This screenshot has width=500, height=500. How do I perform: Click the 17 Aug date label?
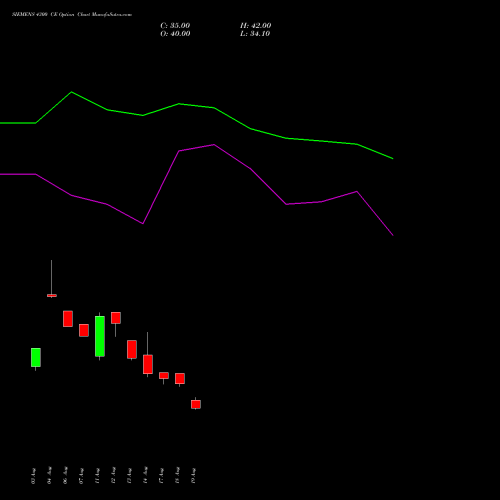(161, 476)
